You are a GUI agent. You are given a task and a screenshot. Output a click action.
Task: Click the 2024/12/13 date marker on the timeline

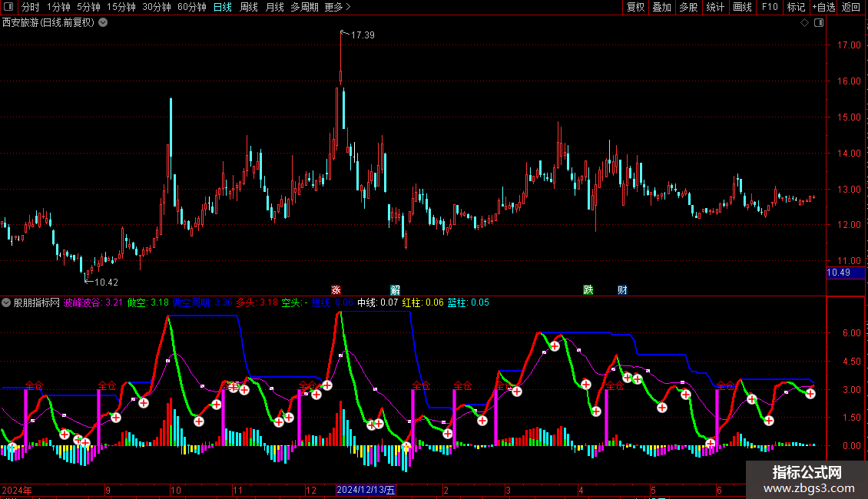366,490
